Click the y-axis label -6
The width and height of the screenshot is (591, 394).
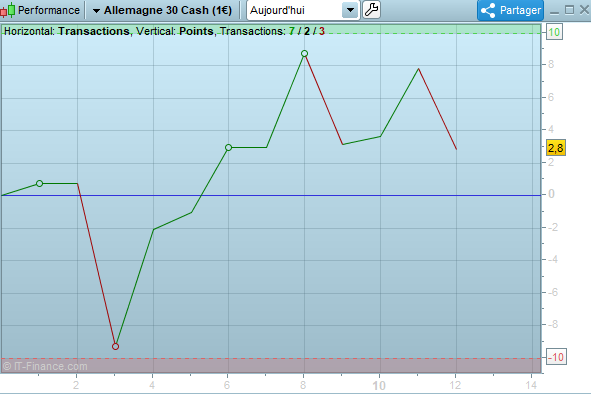(553, 292)
